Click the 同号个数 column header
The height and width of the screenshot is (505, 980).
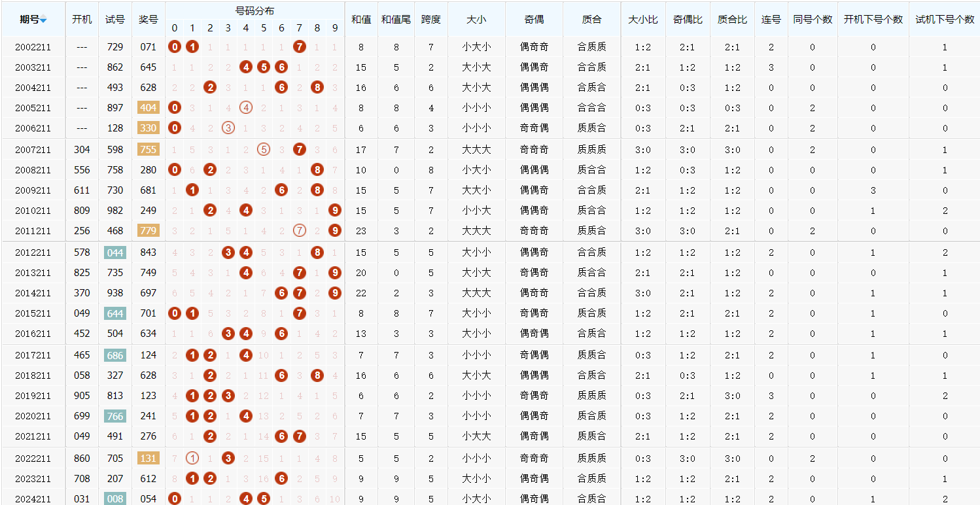tap(813, 19)
